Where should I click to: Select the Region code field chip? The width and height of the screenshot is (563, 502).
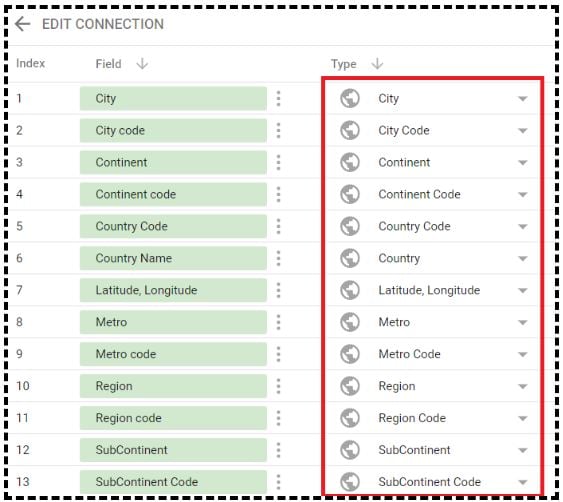(x=173, y=418)
